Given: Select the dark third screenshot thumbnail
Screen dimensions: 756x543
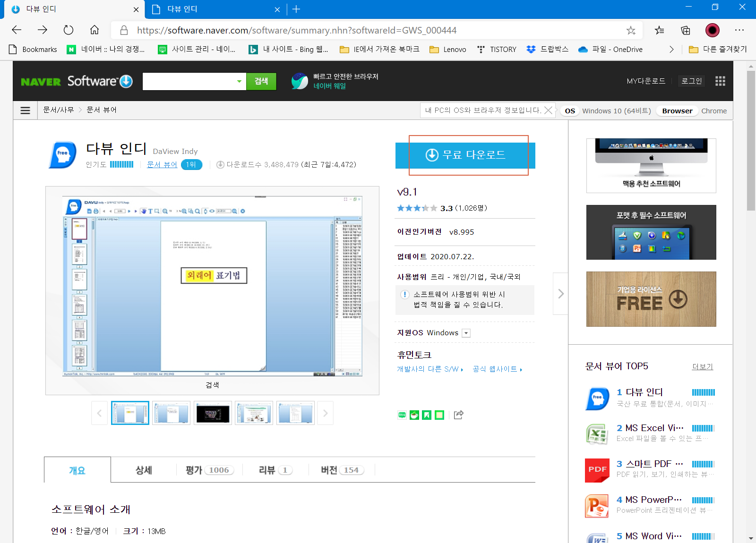Looking at the screenshot, I should [213, 413].
